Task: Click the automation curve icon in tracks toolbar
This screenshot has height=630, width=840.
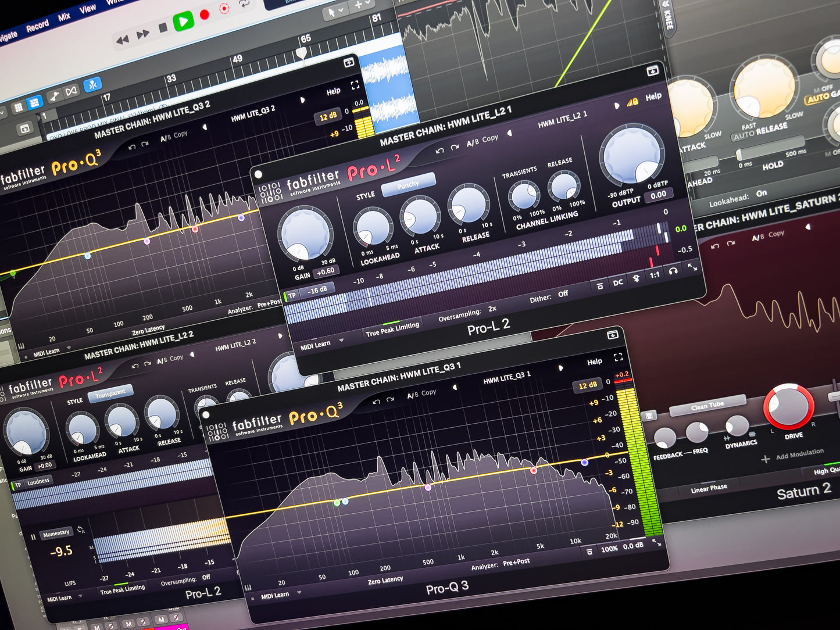Action: [x=53, y=96]
